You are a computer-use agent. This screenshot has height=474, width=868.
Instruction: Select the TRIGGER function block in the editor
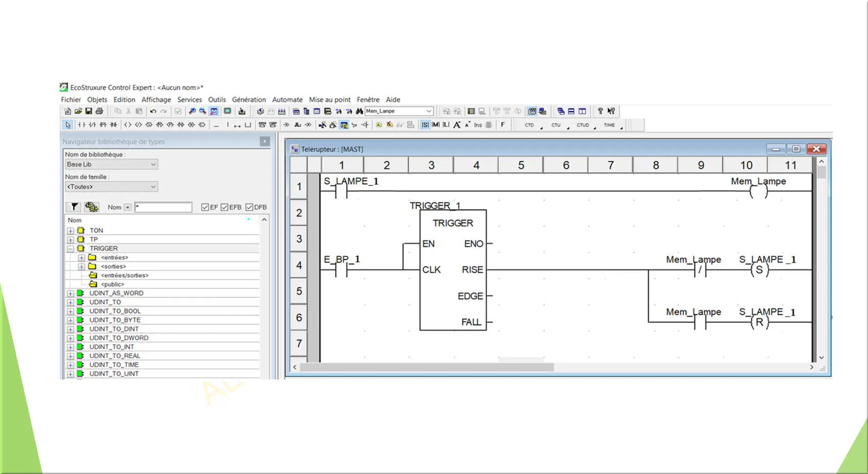(453, 270)
